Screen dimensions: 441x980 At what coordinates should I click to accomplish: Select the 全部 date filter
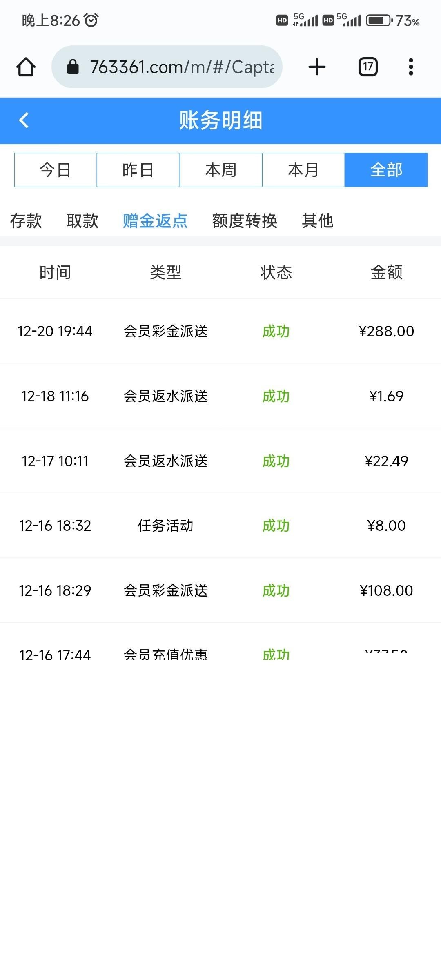coord(386,170)
